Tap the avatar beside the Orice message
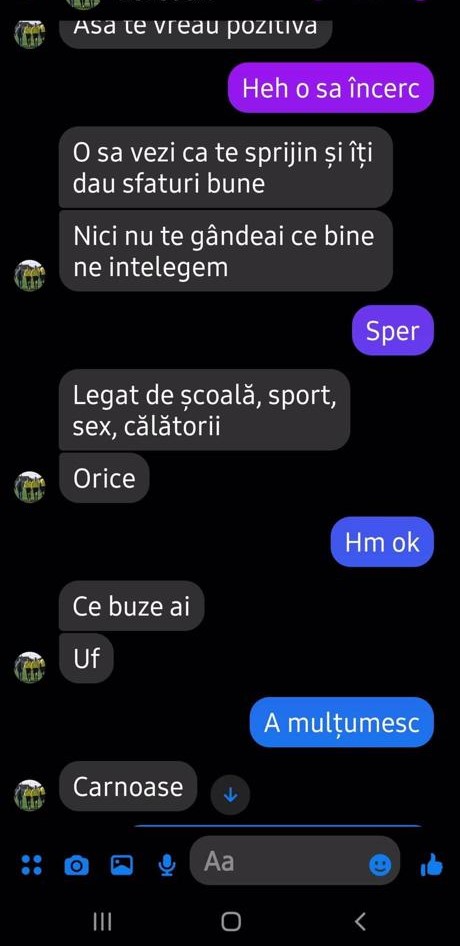Screen dimensions: 460x946 (x=30, y=487)
